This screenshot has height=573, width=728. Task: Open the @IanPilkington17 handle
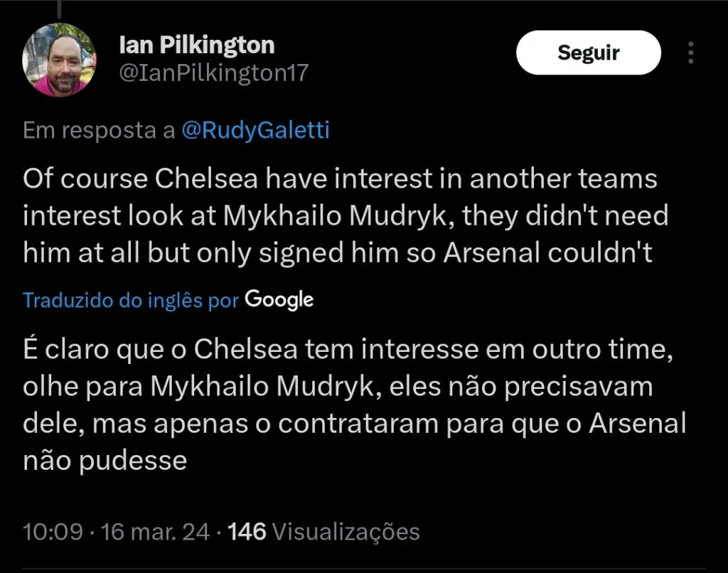tap(213, 73)
